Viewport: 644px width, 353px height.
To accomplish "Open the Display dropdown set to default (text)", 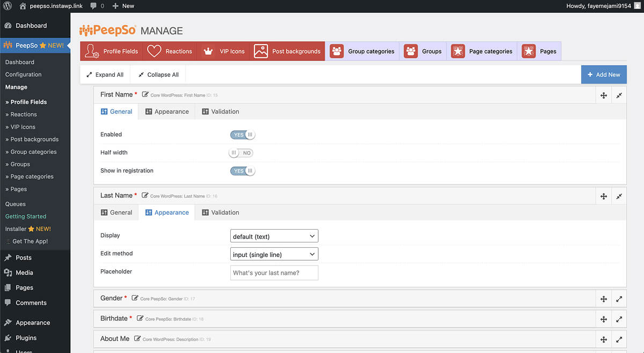I will pyautogui.click(x=274, y=236).
